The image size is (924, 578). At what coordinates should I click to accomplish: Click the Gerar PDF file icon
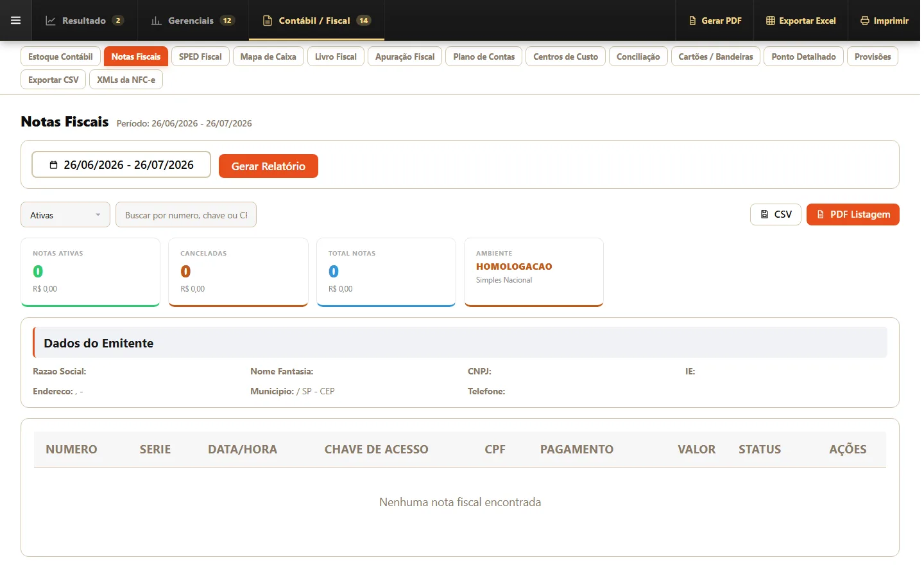[x=692, y=21]
